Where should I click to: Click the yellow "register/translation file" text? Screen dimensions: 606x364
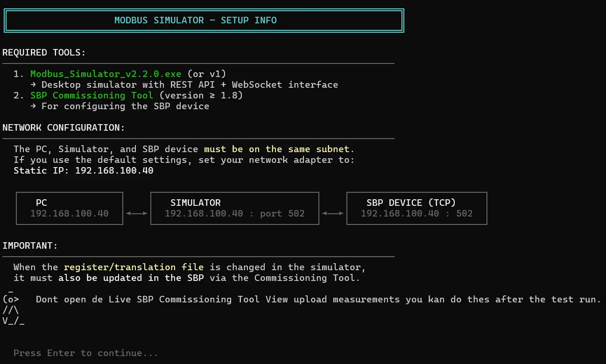click(134, 267)
